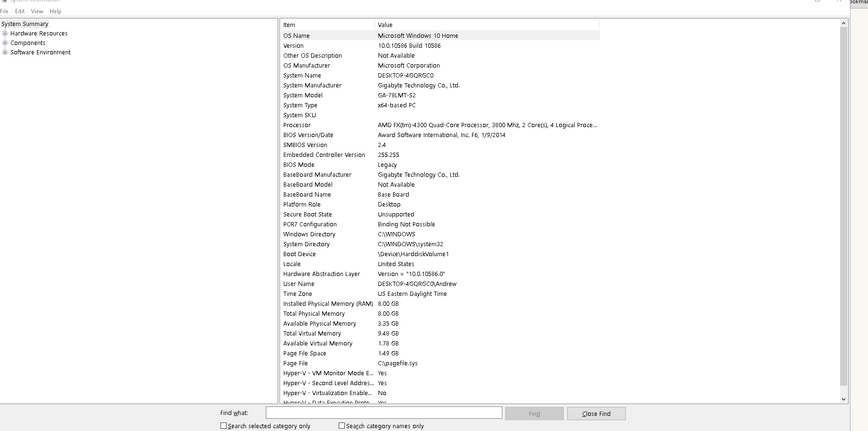Click the Microsoft Windows 10 Home value
Image resolution: width=868 pixels, height=431 pixels.
(x=418, y=35)
